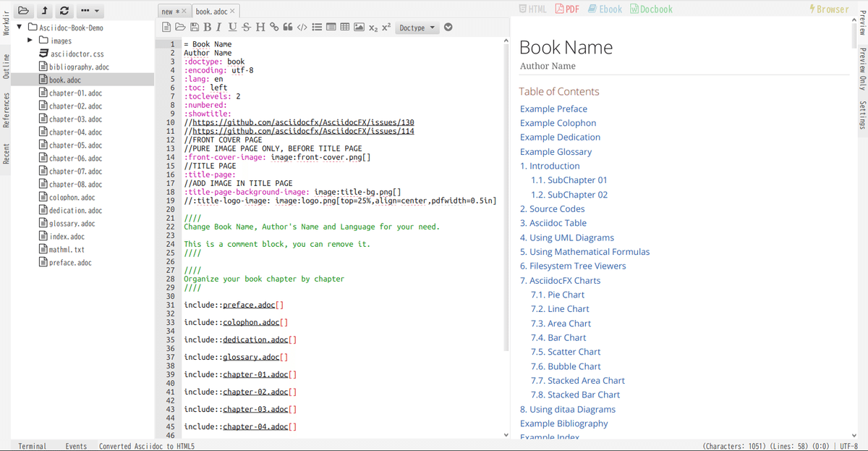Insert a code block with the </> icon
Image resolution: width=868 pixels, height=451 pixels.
pos(302,27)
